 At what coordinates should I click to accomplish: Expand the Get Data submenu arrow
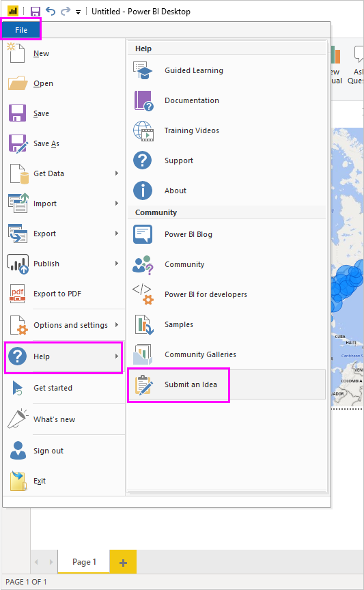point(117,173)
